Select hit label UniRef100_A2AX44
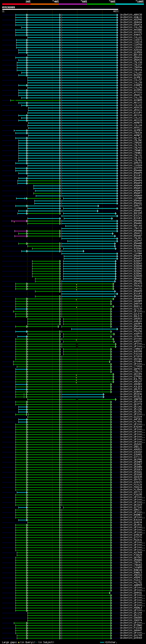The height and width of the screenshot is (644, 146). pyautogui.click(x=131, y=50)
